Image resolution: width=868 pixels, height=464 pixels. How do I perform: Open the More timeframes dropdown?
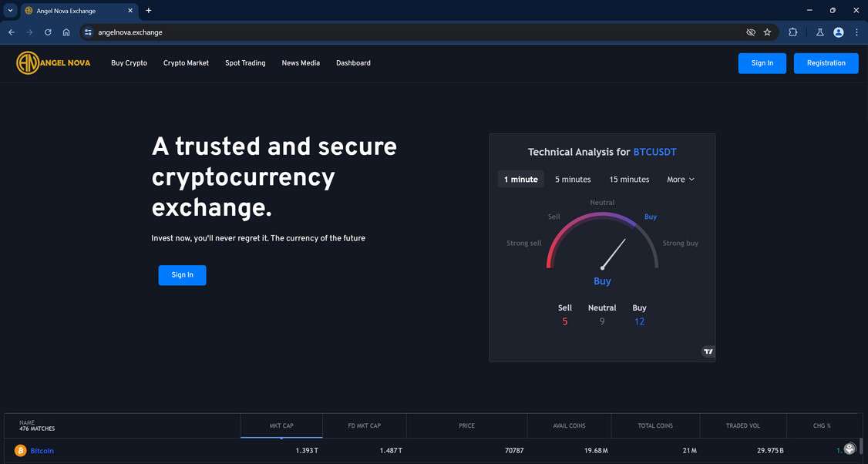[679, 179]
